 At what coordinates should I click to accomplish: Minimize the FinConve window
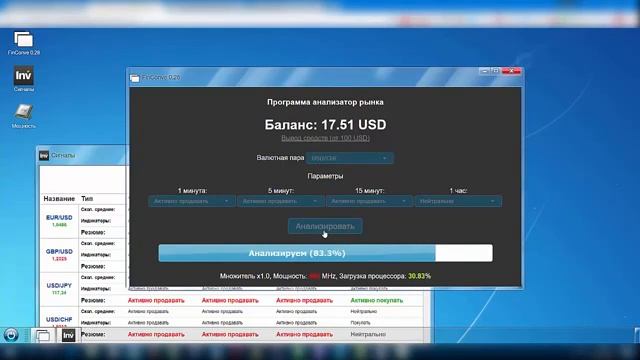click(x=484, y=71)
